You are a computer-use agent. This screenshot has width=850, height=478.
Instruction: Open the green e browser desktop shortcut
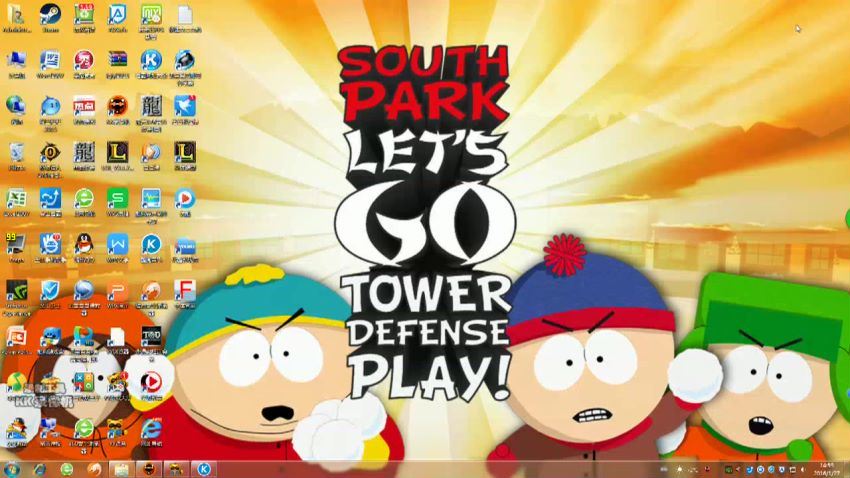(84, 199)
